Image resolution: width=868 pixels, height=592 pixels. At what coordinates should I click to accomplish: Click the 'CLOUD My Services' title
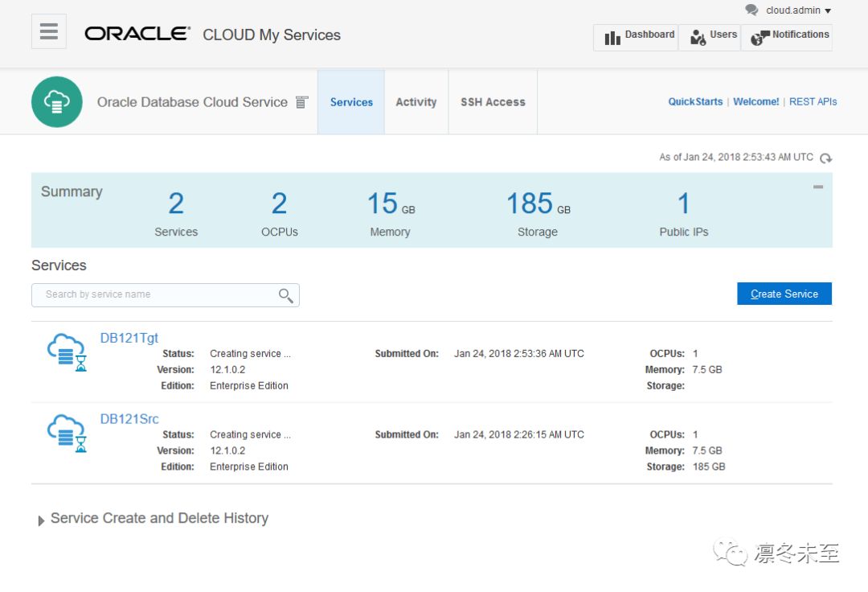point(272,35)
